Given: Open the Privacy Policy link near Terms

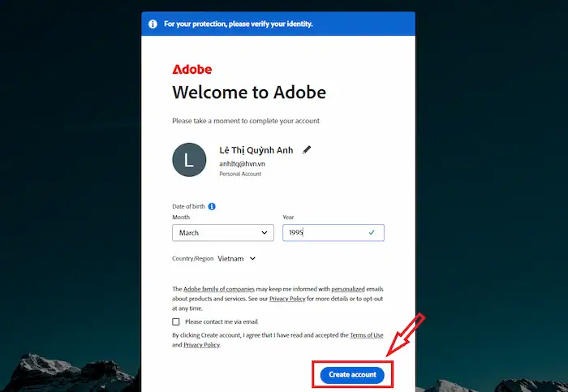Looking at the screenshot, I should pos(201,345).
